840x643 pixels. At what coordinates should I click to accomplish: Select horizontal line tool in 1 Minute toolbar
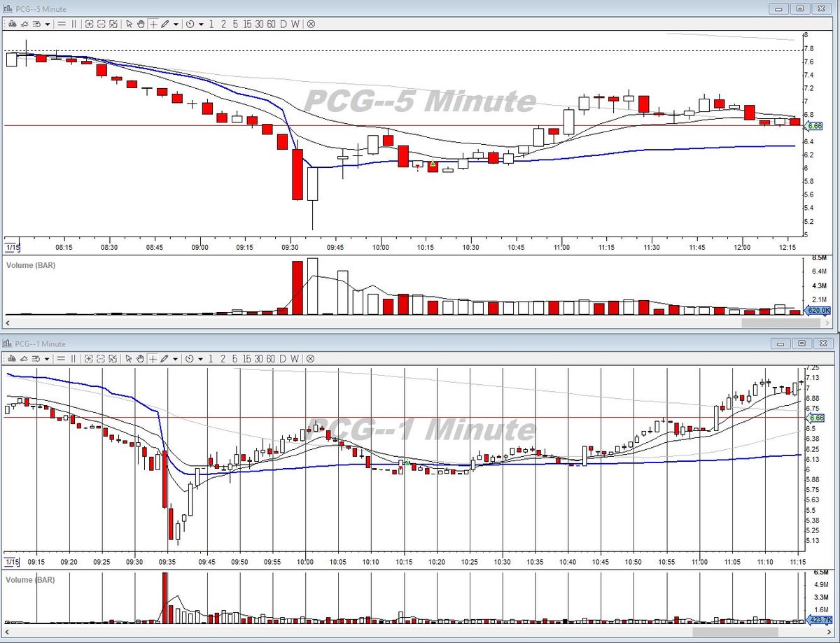pos(62,358)
